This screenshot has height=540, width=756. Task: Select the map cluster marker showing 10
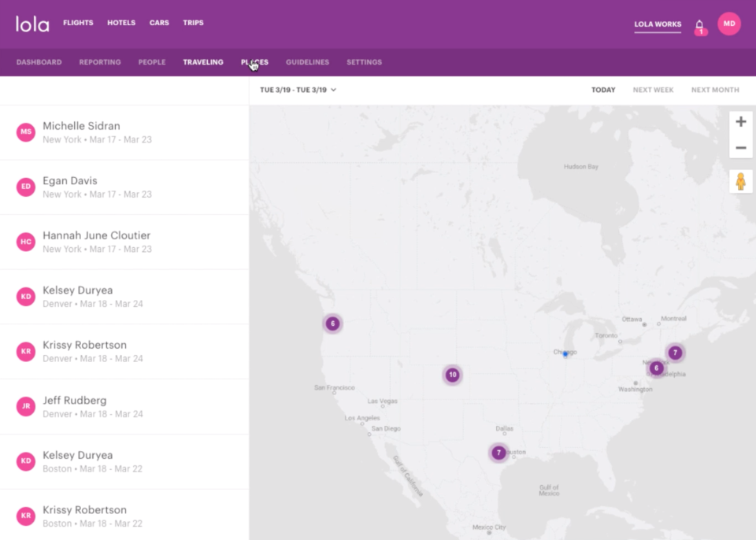pyautogui.click(x=452, y=375)
